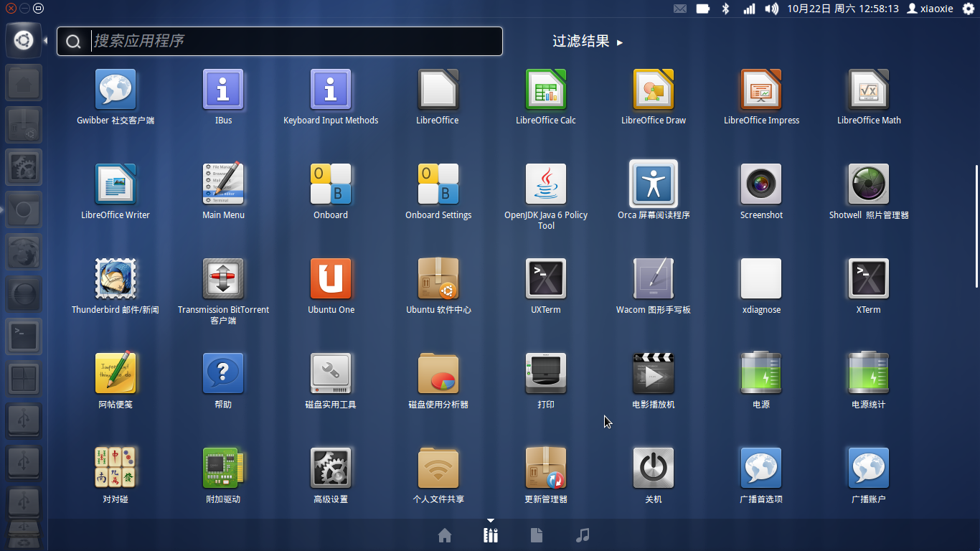The image size is (980, 551).
Task: Open Keyboard Input Methods
Action: pyautogui.click(x=331, y=90)
